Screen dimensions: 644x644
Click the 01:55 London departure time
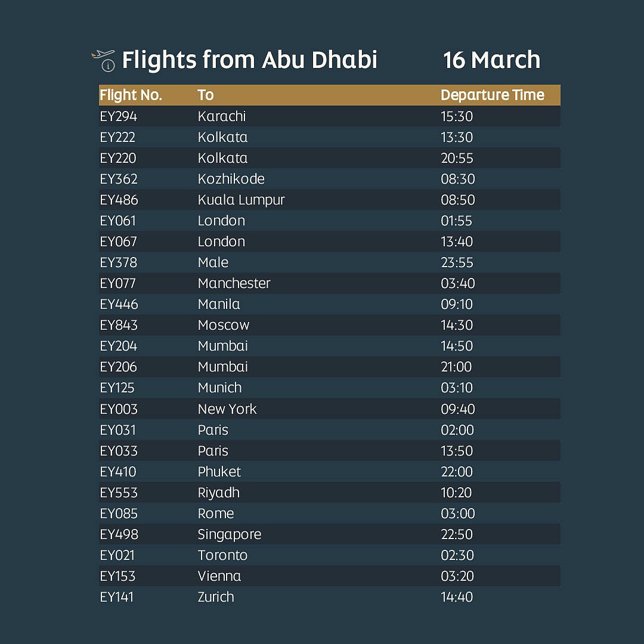(x=456, y=221)
